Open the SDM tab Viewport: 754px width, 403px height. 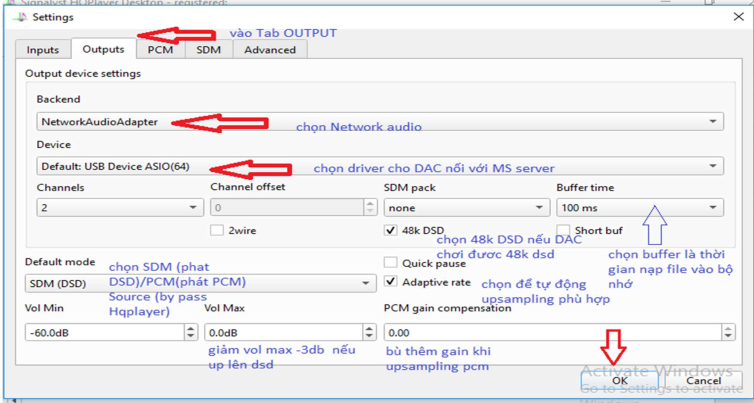[x=209, y=50]
